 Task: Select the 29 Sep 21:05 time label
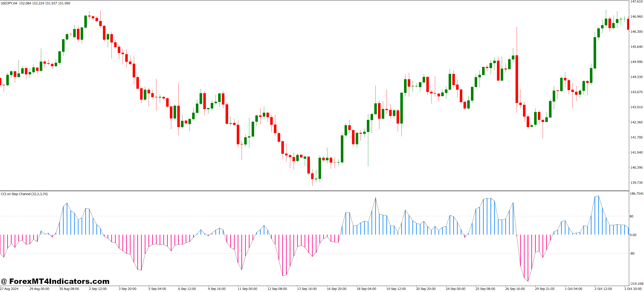[545, 289]
